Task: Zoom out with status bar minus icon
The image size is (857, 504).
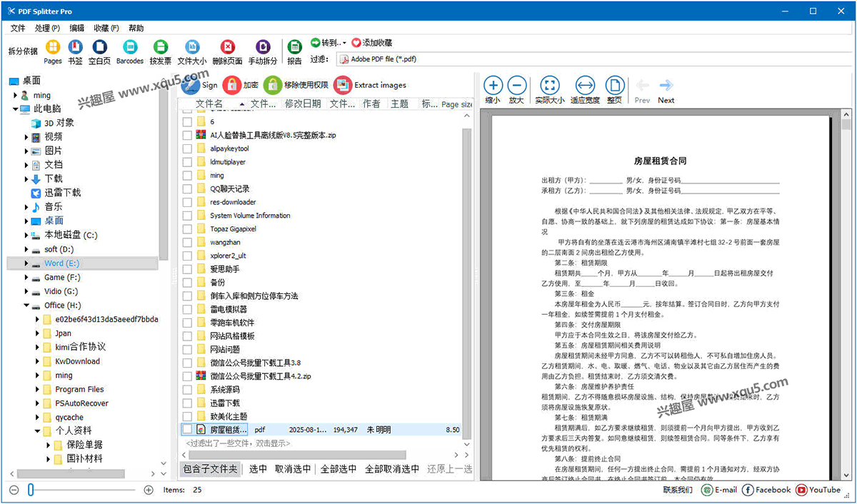Action: (x=14, y=490)
